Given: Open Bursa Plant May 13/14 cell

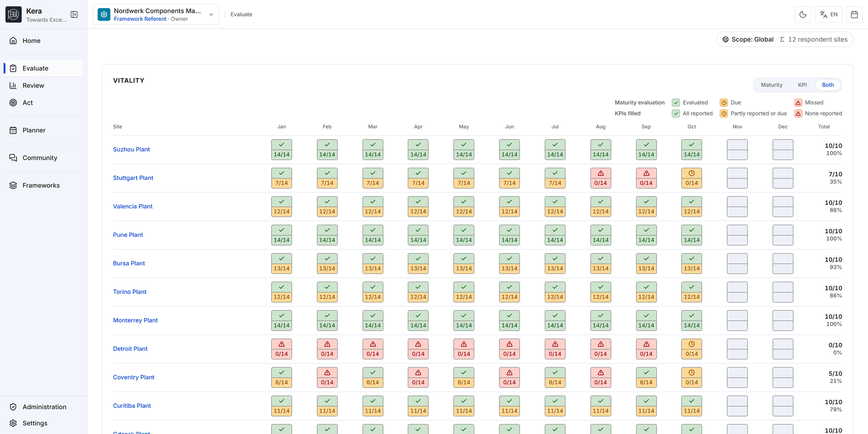Looking at the screenshot, I should pos(464,264).
